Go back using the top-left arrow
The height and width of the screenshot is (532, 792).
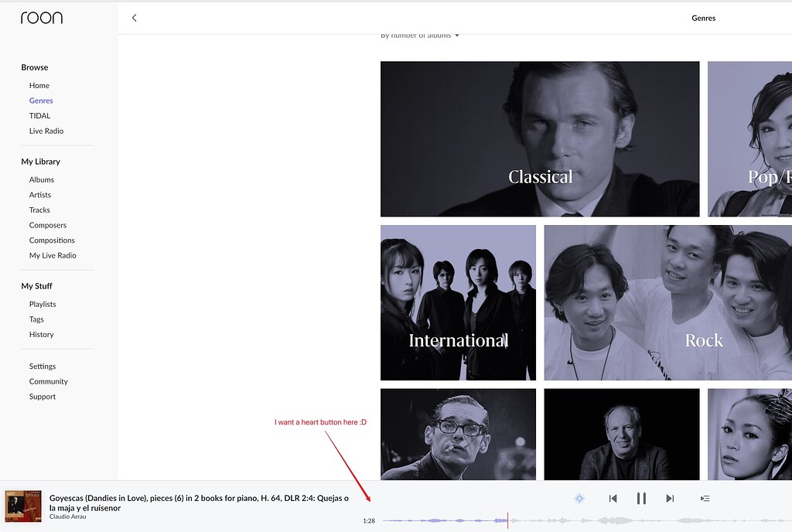(x=134, y=17)
